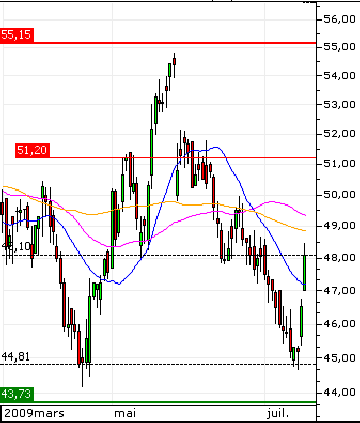The height and width of the screenshot is (423, 360).
Task: Click the red 51,20 resistance label
Action: click(32, 150)
